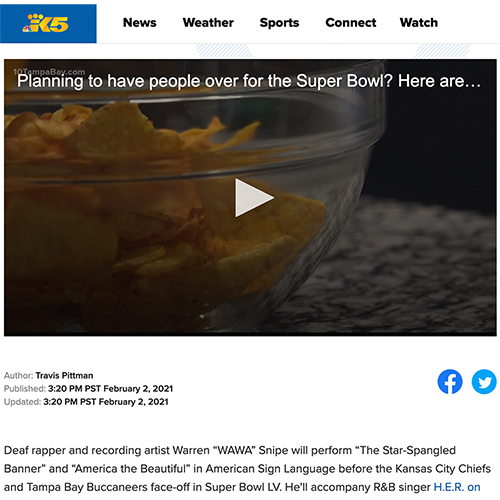Screen dimensions: 500x500
Task: Share the article on Twitter
Action: (x=484, y=382)
